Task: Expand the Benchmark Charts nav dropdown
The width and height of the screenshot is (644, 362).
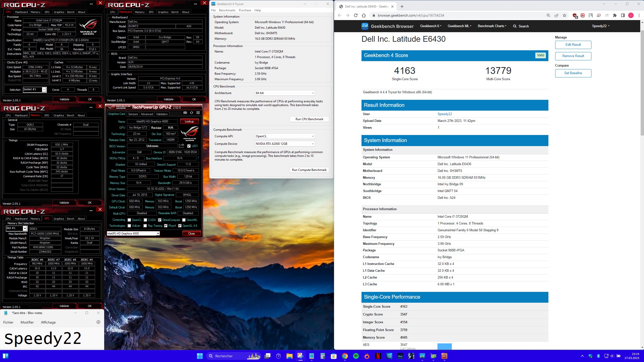Action: point(492,26)
